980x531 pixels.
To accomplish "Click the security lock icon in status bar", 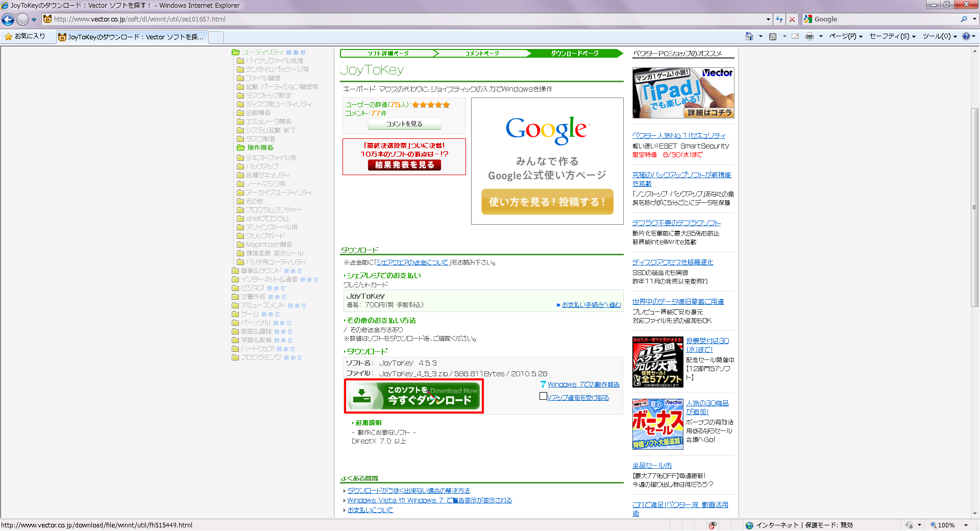I will [909, 525].
